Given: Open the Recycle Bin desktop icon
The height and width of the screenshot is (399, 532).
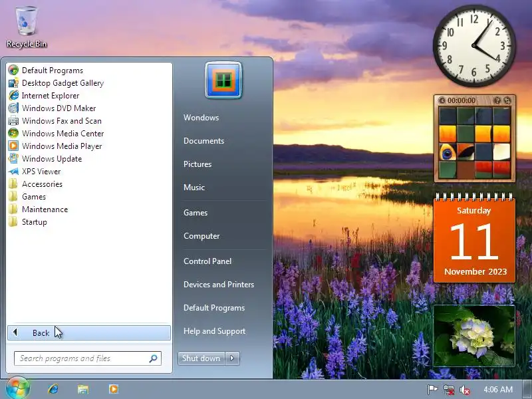Looking at the screenshot, I should click(27, 27).
